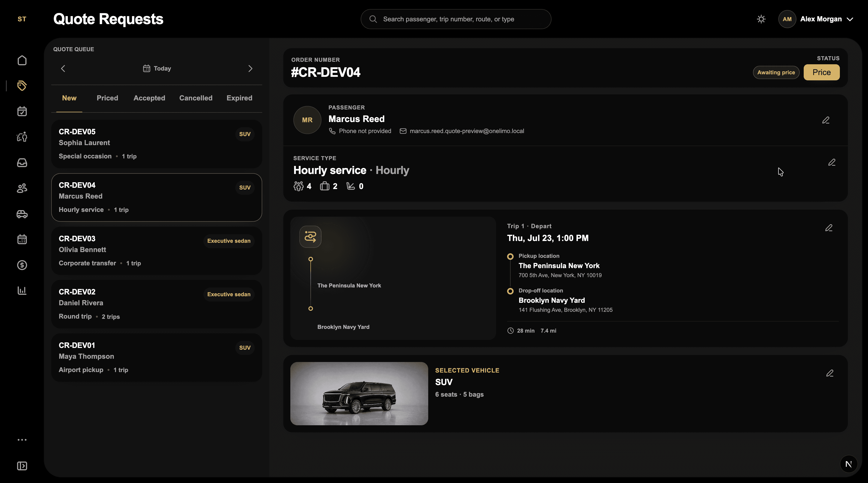Edit Trip 1 details pencil icon

click(829, 228)
